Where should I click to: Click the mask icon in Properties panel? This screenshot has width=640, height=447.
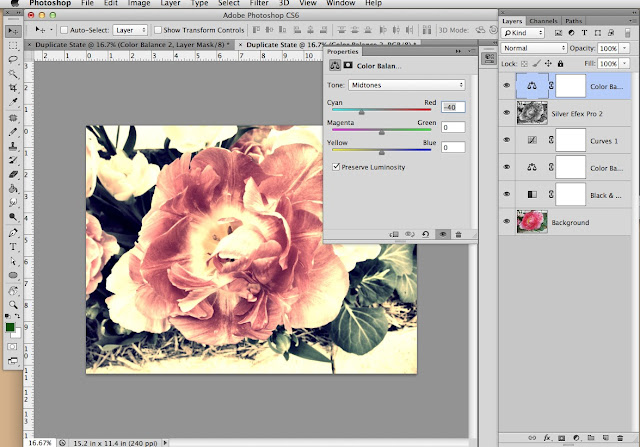click(x=349, y=66)
